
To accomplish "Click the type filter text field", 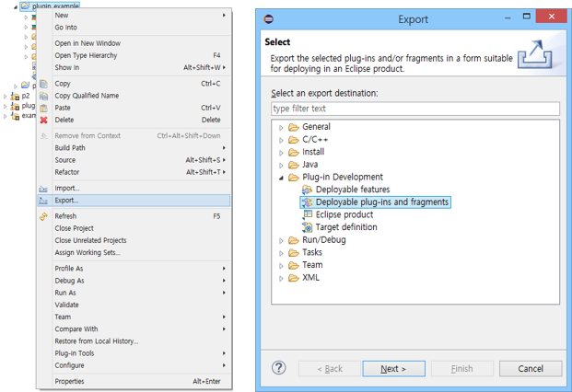I will click(415, 109).
